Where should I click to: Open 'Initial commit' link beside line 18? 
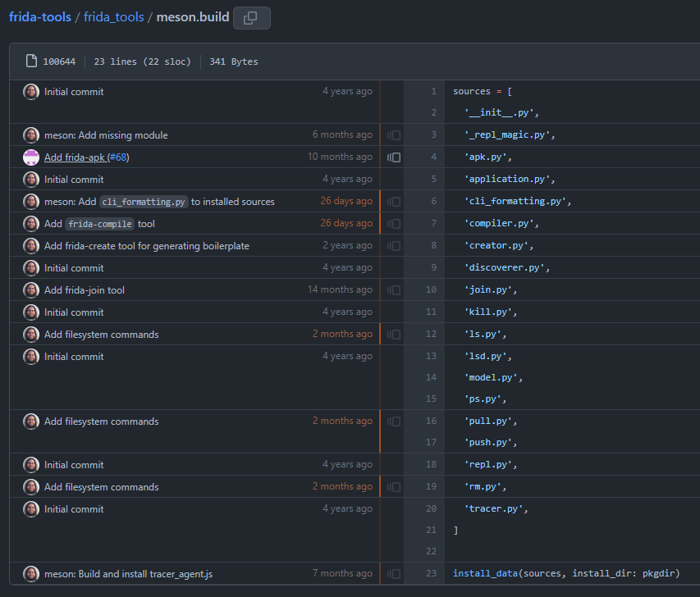(x=74, y=464)
